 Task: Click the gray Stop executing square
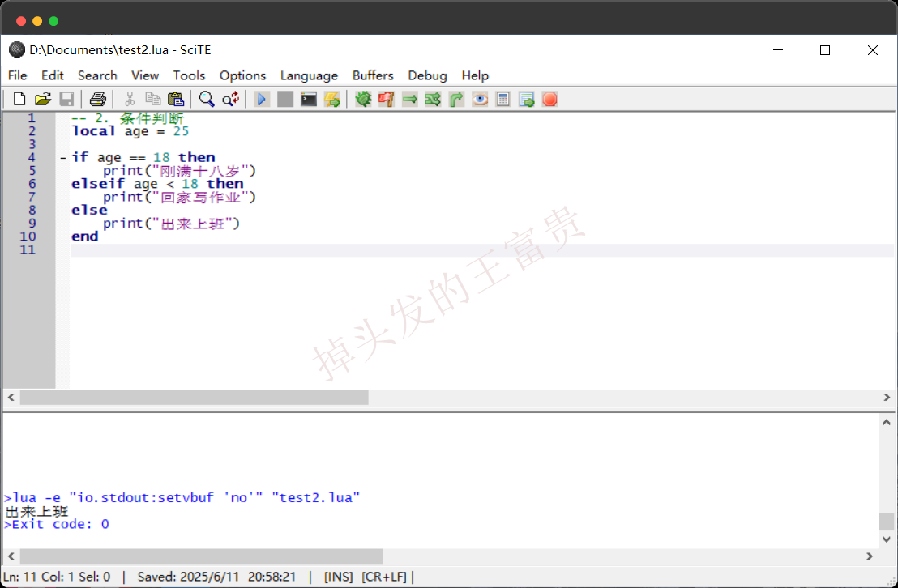[x=284, y=99]
